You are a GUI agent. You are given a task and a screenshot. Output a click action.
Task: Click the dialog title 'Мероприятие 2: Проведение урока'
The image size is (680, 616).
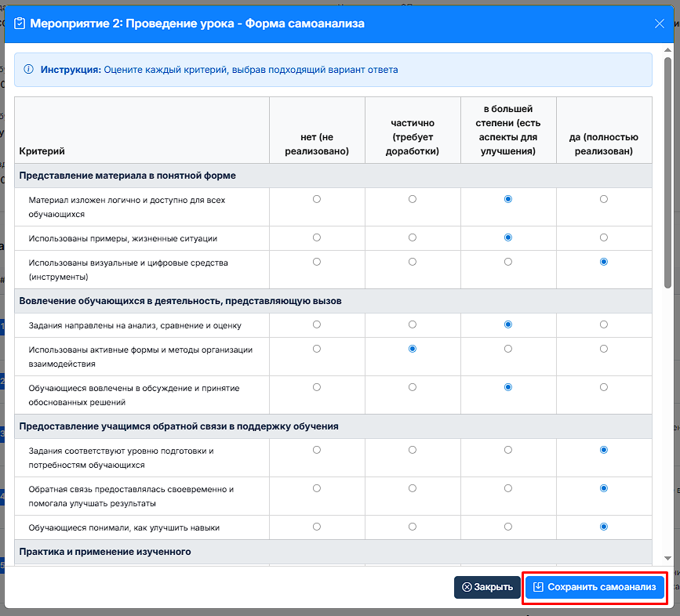tap(198, 24)
